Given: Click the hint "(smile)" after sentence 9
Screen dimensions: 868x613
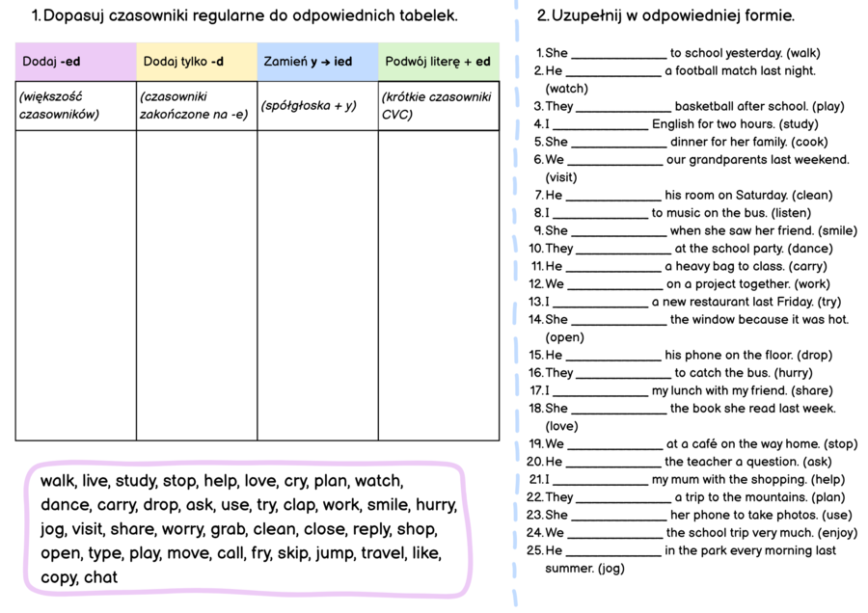Looking at the screenshot, I should [837, 230].
